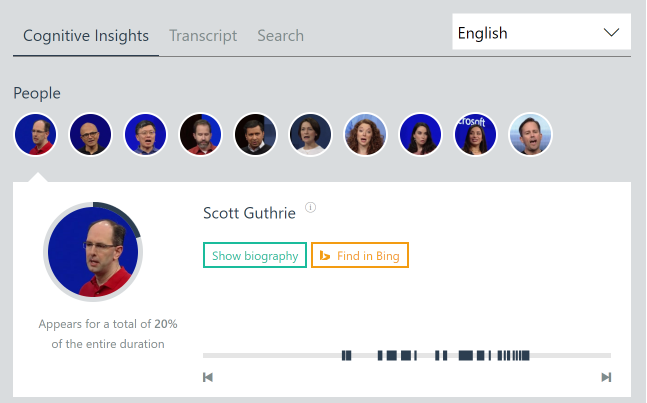The width and height of the screenshot is (647, 403).
Task: Jump to next appearance on timeline
Action: click(606, 377)
